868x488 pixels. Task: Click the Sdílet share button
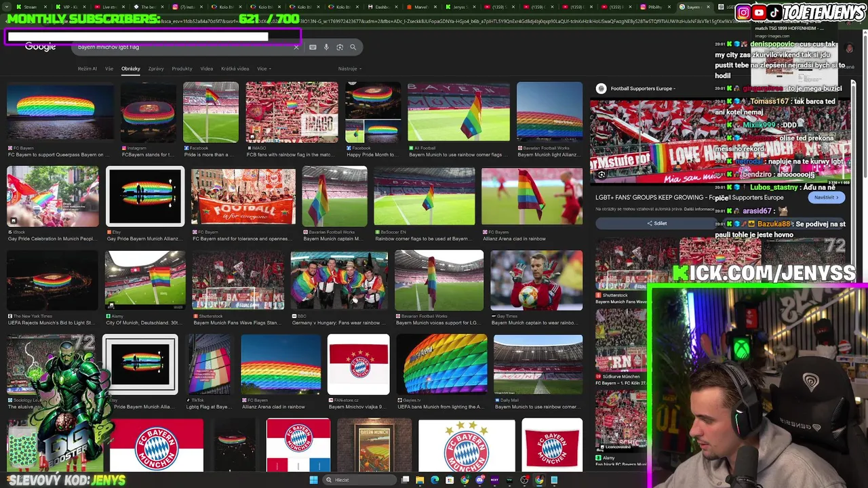(656, 223)
